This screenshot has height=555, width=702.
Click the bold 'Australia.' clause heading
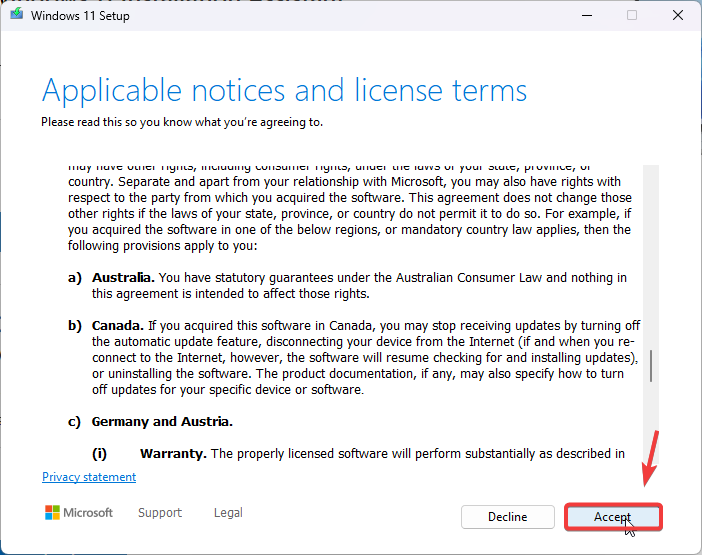click(124, 277)
